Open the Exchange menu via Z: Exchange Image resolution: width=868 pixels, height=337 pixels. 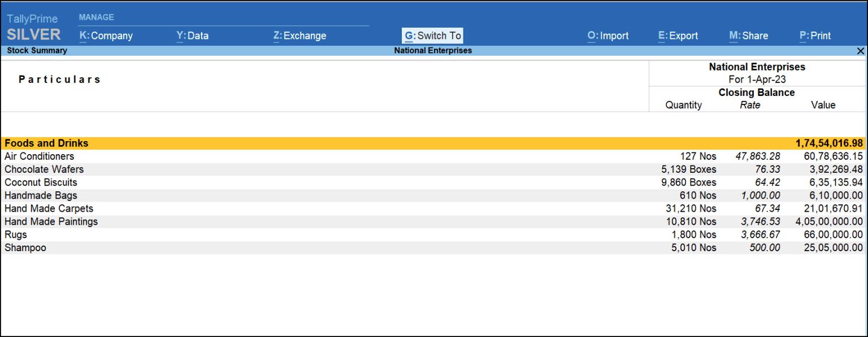(x=301, y=36)
